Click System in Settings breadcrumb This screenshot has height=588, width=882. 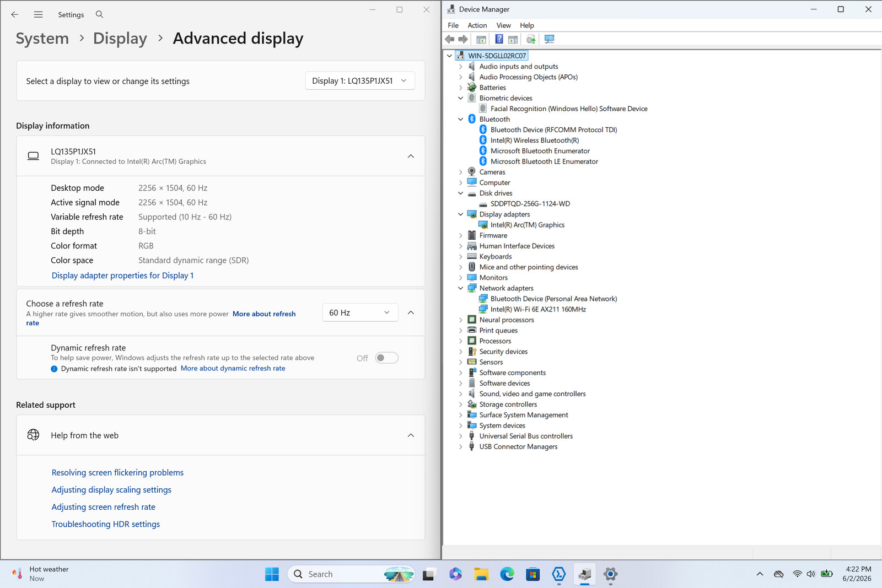pos(42,39)
